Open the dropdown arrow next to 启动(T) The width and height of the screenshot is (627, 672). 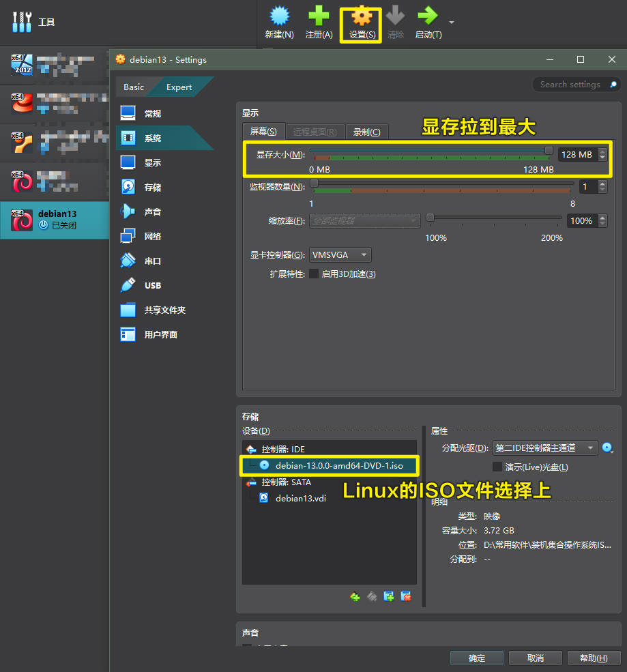[x=451, y=22]
